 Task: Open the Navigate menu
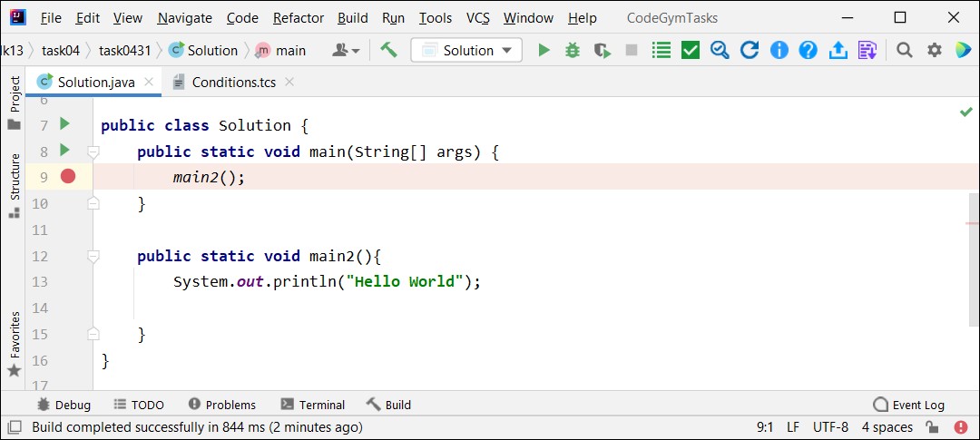(184, 18)
